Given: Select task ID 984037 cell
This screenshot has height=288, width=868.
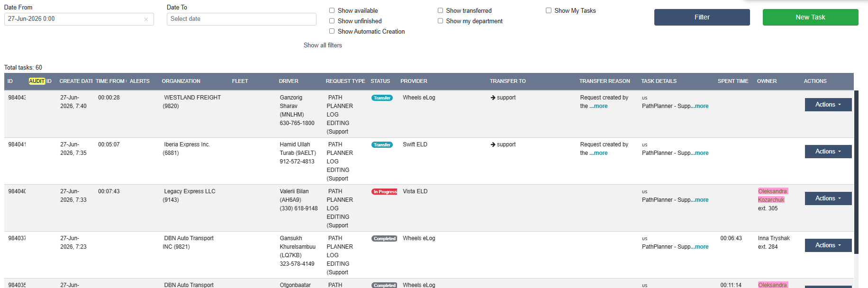Looking at the screenshot, I should pos(17,238).
